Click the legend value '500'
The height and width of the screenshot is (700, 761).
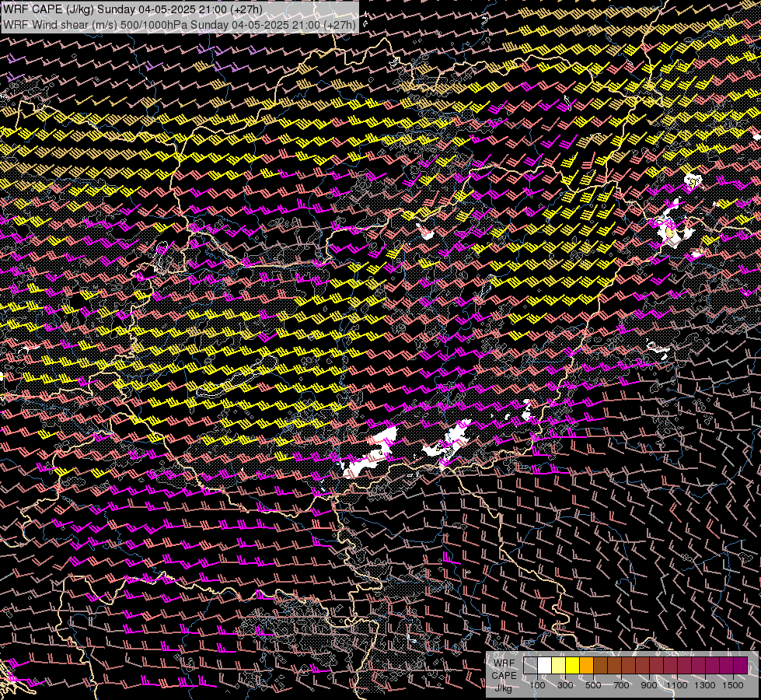593,685
